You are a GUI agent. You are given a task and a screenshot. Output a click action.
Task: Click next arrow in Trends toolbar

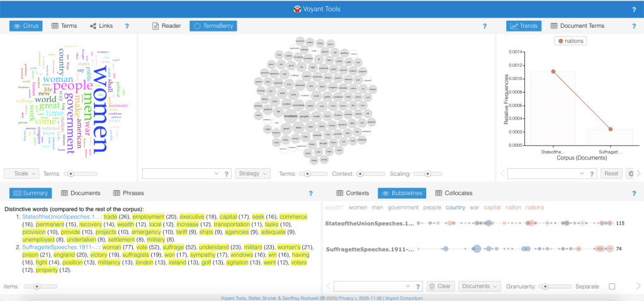pos(639,173)
